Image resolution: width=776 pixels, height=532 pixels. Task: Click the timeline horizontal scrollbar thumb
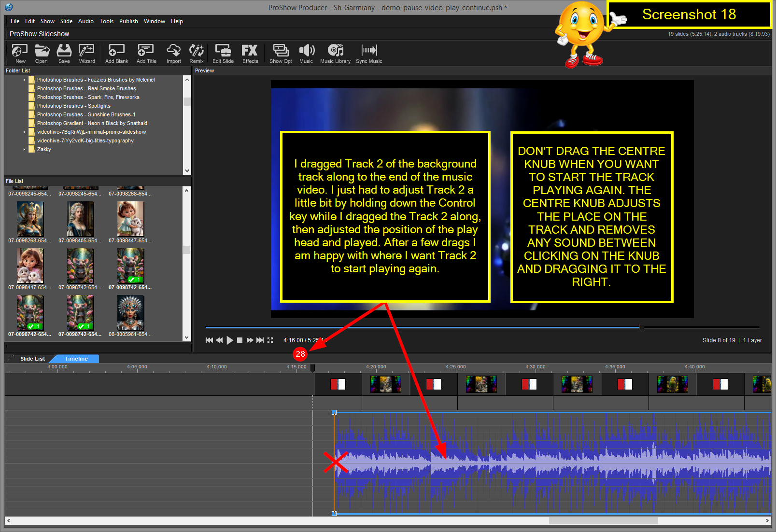tap(603, 521)
